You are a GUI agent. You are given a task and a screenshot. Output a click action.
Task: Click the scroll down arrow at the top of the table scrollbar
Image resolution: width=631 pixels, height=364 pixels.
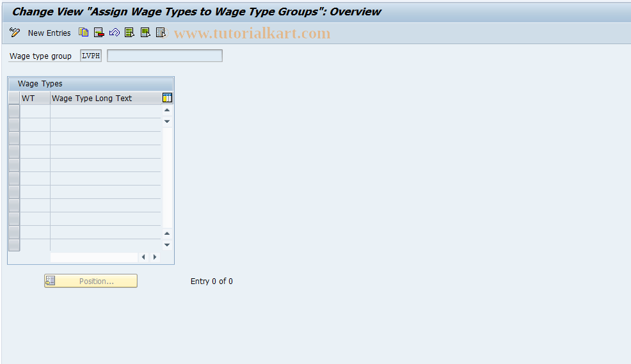(167, 122)
